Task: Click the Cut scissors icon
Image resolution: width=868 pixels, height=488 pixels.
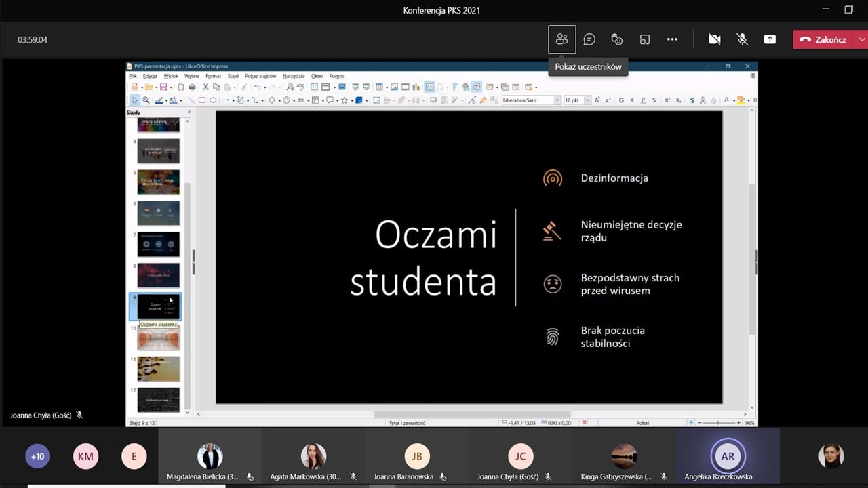Action: (205, 87)
